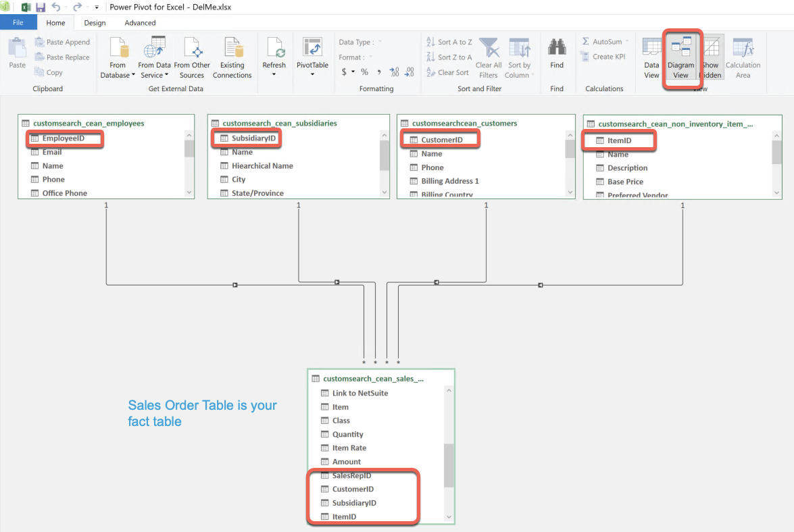Select Description field in item table

[627, 168]
